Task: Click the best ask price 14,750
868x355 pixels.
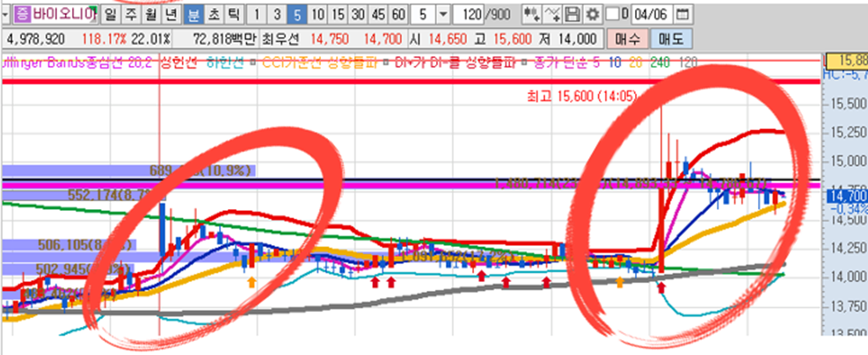Action: [330, 40]
